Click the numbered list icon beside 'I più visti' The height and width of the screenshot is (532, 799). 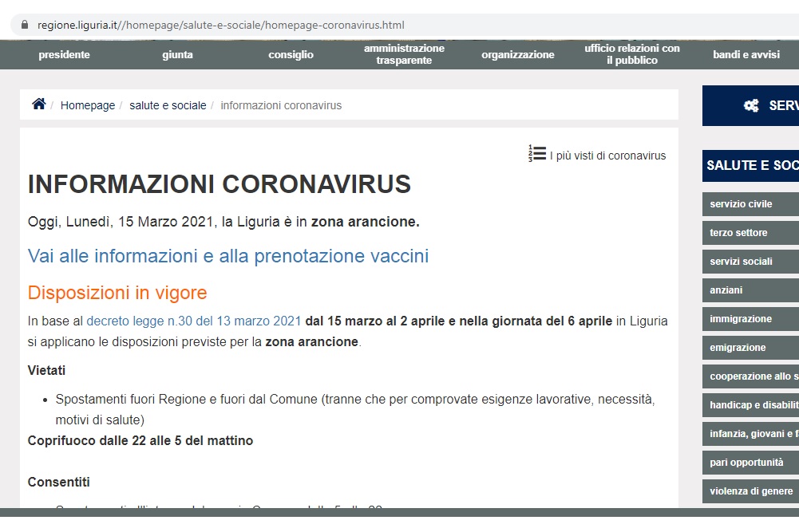tap(537, 153)
